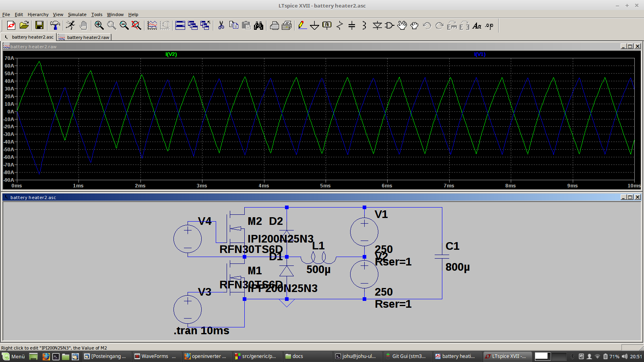Select the Zoom In magnifier tool
Viewport: 644px width, 362px height.
(99, 26)
